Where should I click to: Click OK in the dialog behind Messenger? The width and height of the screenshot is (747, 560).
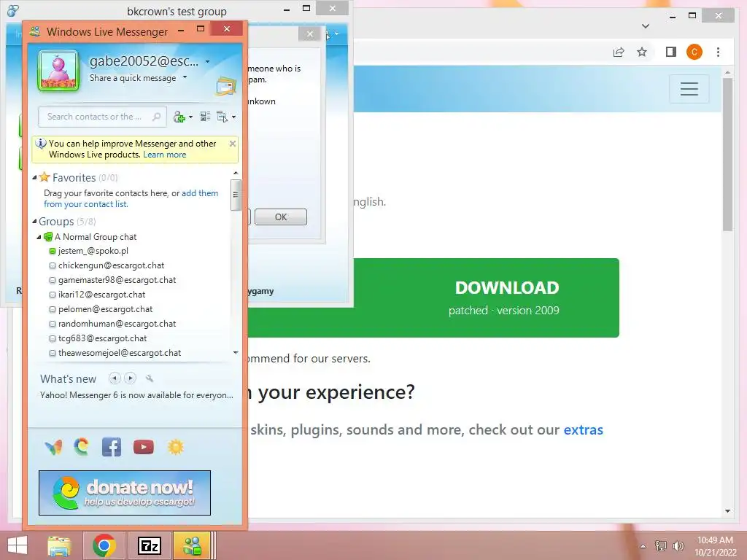click(281, 217)
